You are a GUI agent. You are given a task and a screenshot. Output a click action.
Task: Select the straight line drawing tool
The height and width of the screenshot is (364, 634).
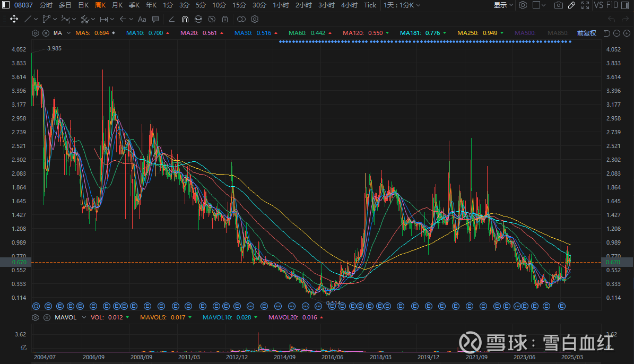tap(28, 19)
